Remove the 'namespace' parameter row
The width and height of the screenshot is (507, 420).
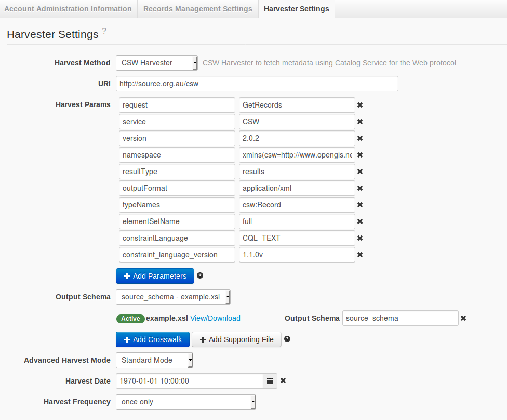(x=360, y=155)
